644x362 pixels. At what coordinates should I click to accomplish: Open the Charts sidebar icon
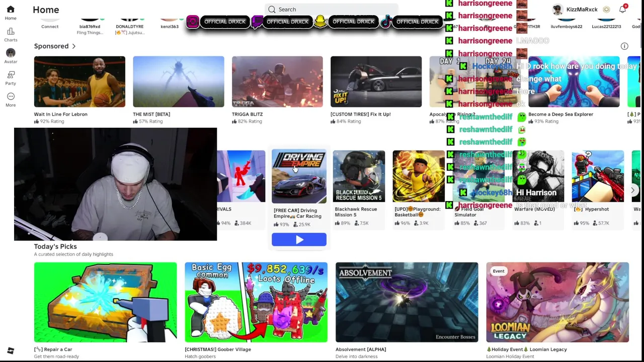tap(11, 31)
